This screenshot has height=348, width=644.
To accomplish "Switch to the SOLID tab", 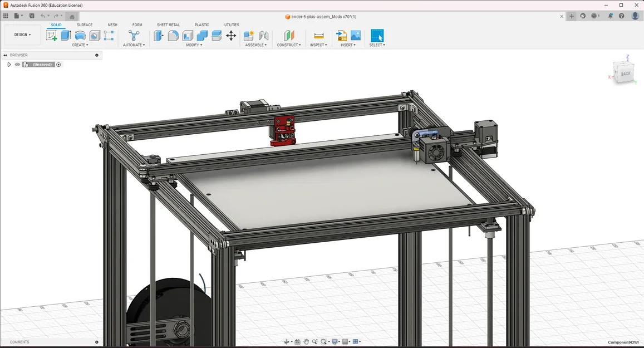I will [56, 24].
